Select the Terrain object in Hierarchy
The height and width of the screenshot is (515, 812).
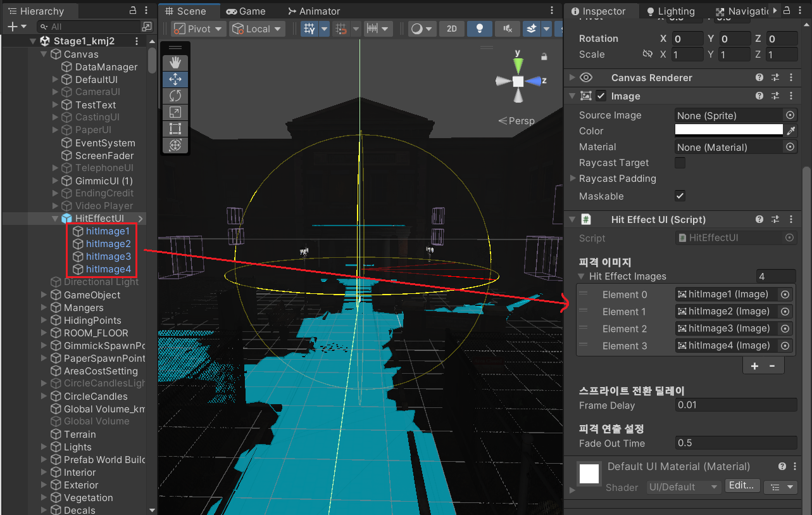tap(80, 435)
